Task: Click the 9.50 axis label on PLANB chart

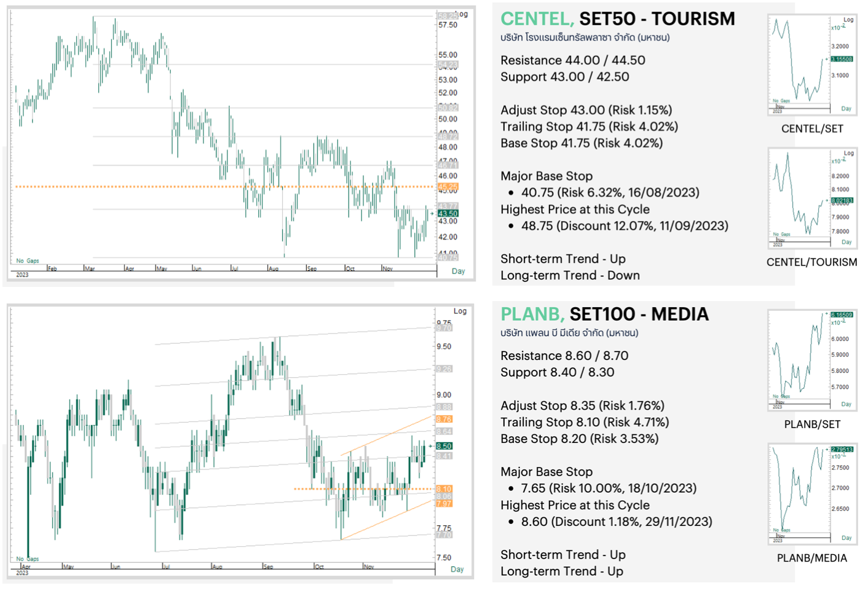Action: 444,346
